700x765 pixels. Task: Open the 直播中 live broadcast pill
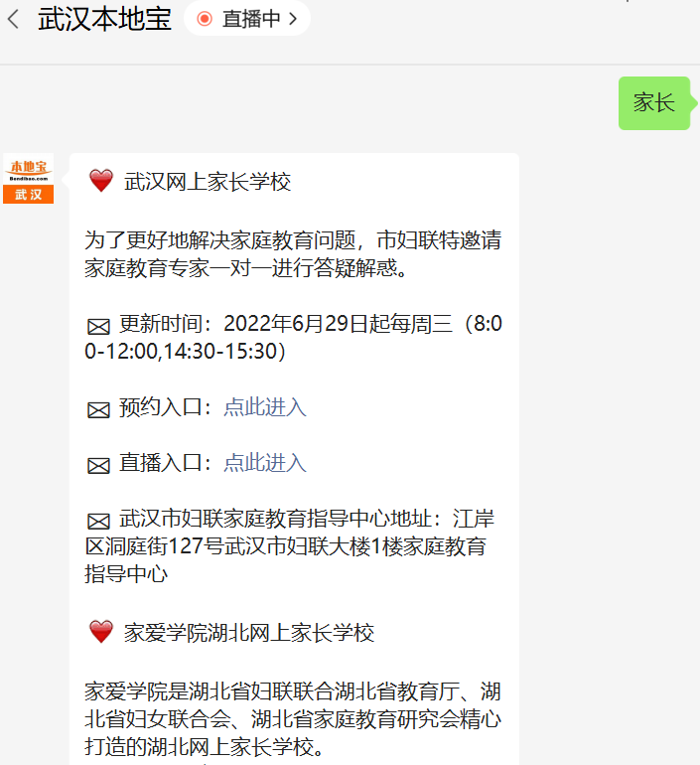[x=246, y=19]
